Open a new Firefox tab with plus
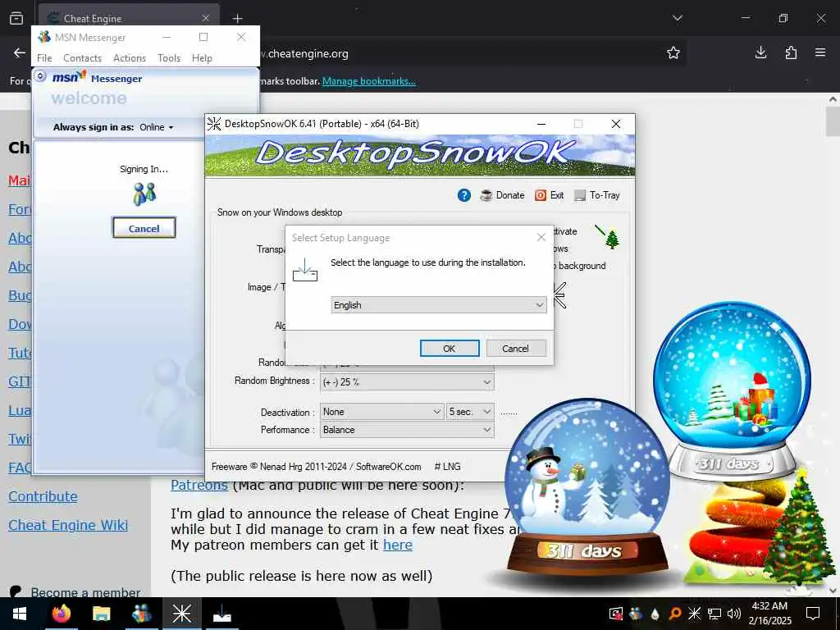Viewport: 840px width, 630px height. [237, 18]
